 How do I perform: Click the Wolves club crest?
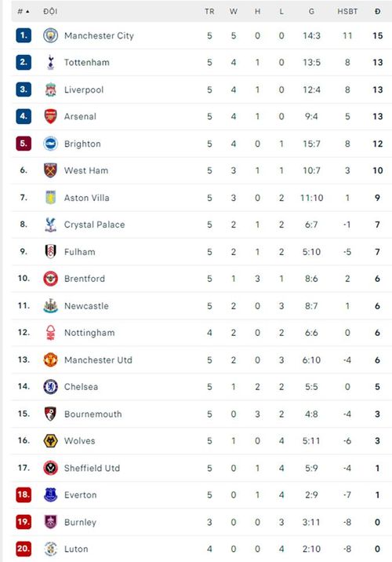coord(50,441)
